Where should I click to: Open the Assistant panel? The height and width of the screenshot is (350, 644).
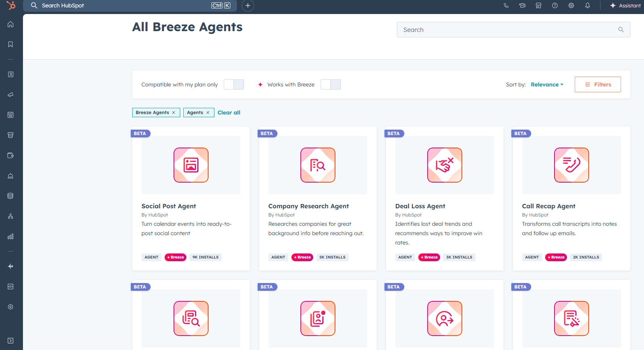[625, 5]
